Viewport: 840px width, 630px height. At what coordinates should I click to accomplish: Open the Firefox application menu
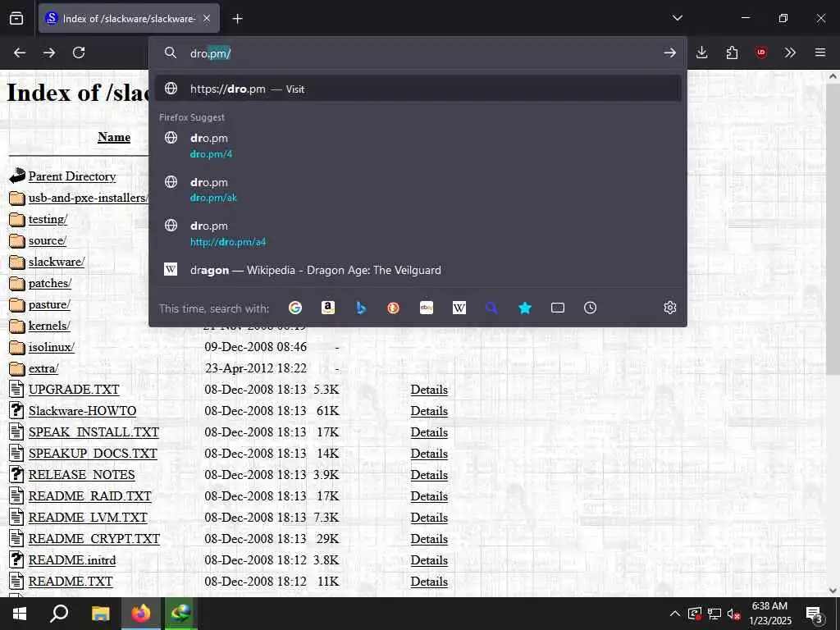tap(820, 52)
